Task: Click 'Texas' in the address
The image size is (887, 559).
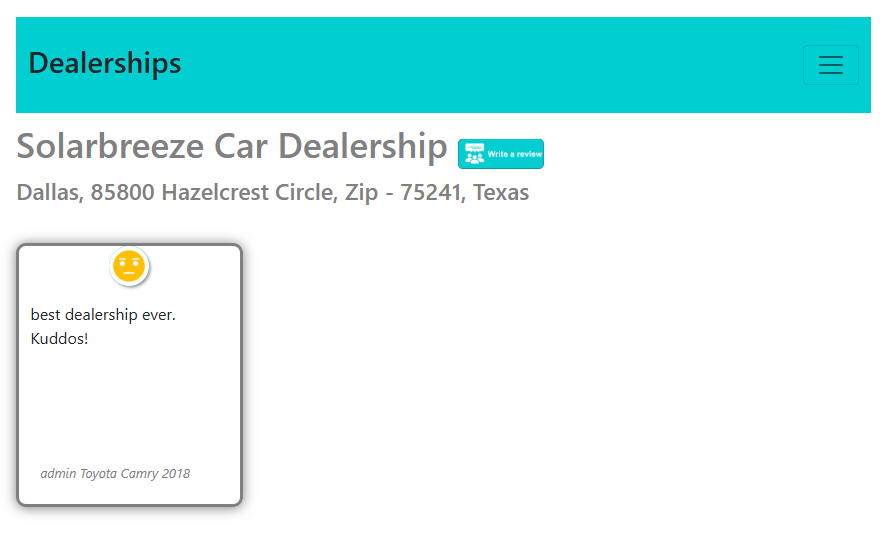Action: [501, 192]
